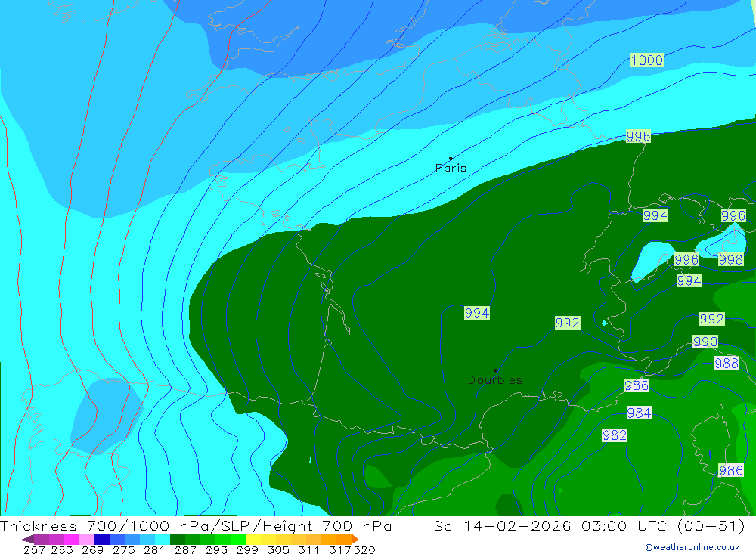
Task: Click the "Thickness 700/1000 hPa/SLP/Height 700 hPa" title
Action: pos(196,526)
